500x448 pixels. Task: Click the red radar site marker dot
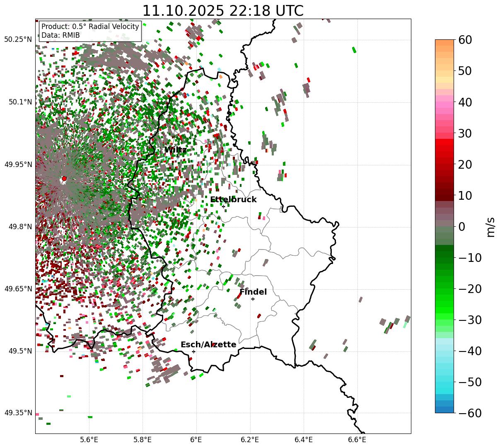[64, 179]
